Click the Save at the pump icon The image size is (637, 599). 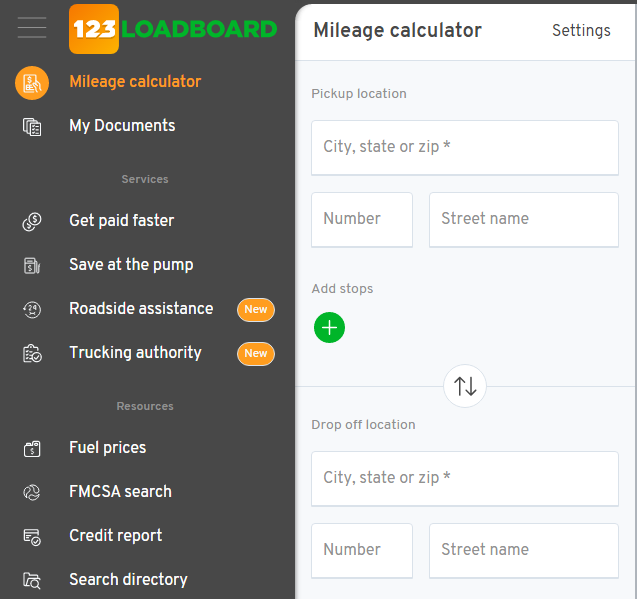[32, 265]
